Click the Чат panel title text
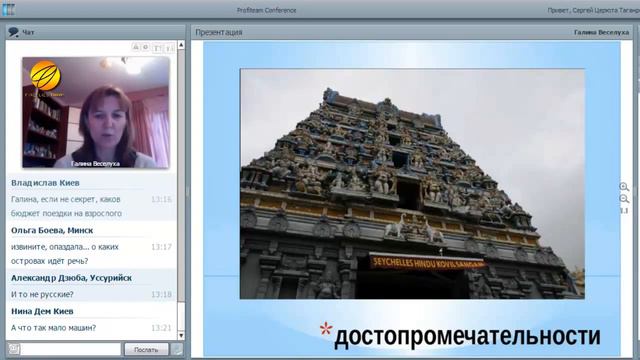Screen dimensions: 640x360 pos(28,32)
